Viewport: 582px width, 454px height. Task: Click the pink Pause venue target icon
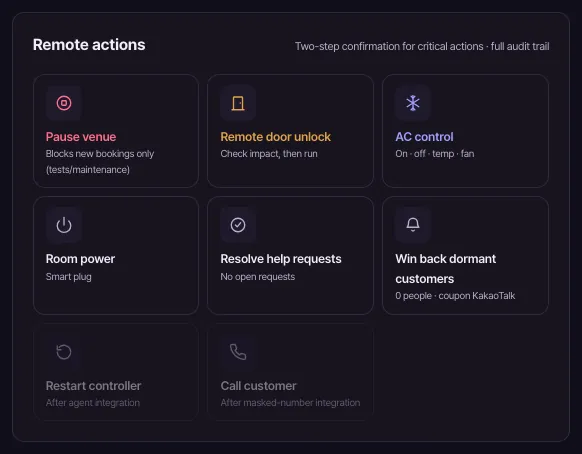(64, 103)
